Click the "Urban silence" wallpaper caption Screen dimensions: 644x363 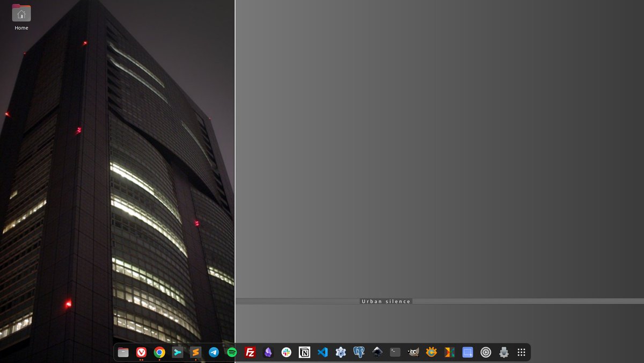pyautogui.click(x=386, y=301)
